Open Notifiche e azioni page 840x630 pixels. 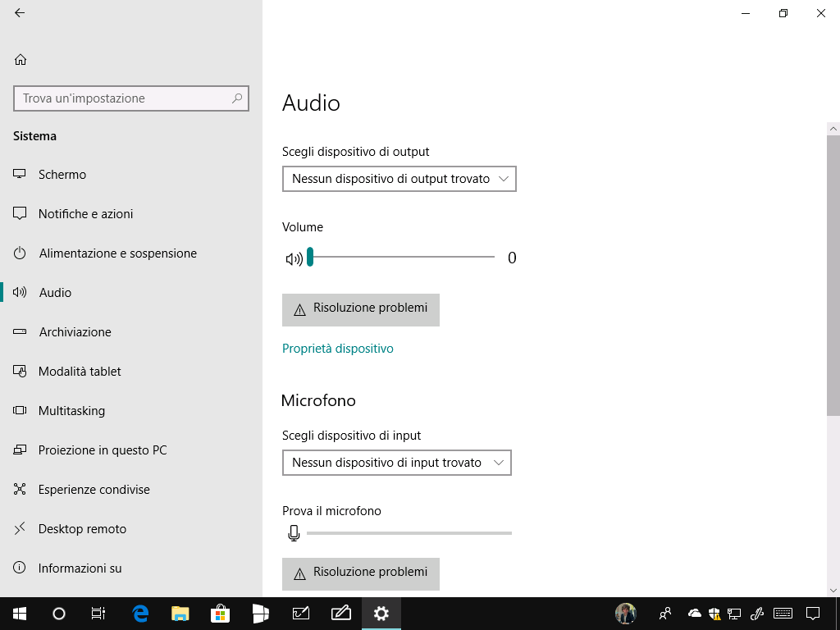click(131, 214)
